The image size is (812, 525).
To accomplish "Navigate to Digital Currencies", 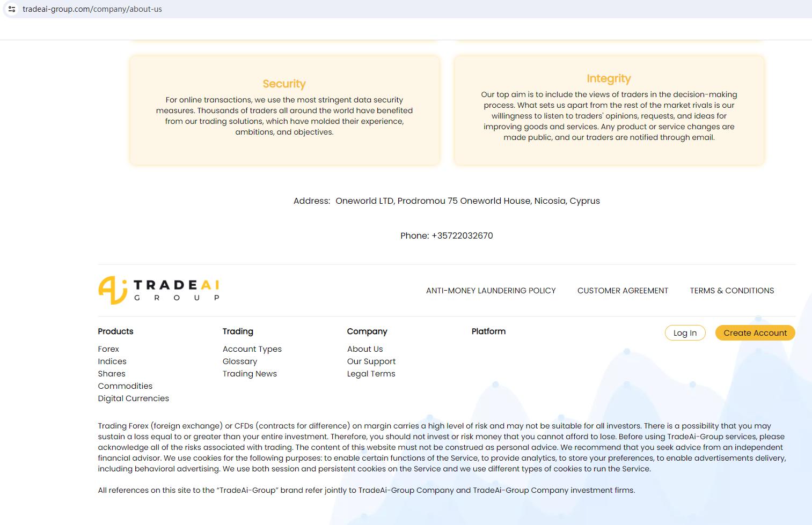I will [133, 398].
